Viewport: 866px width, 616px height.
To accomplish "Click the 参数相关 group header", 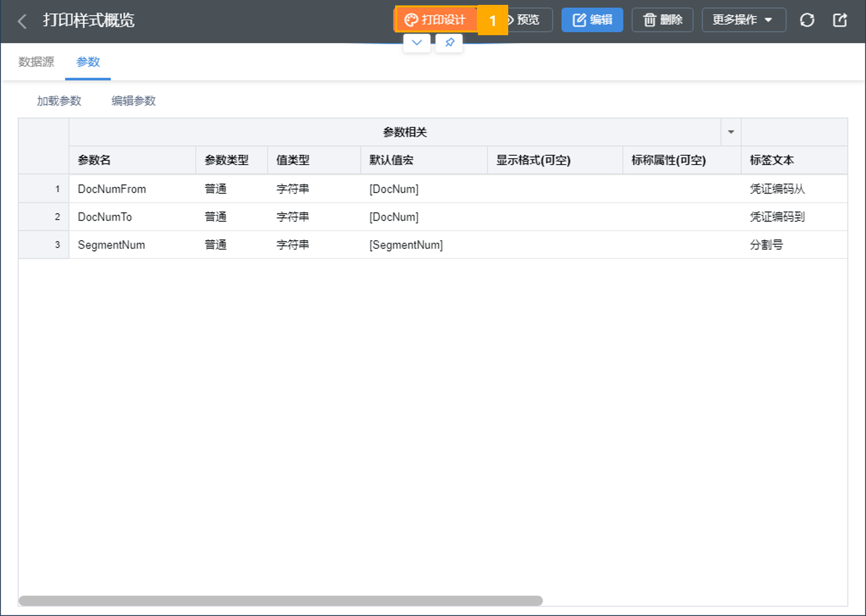I will (405, 132).
